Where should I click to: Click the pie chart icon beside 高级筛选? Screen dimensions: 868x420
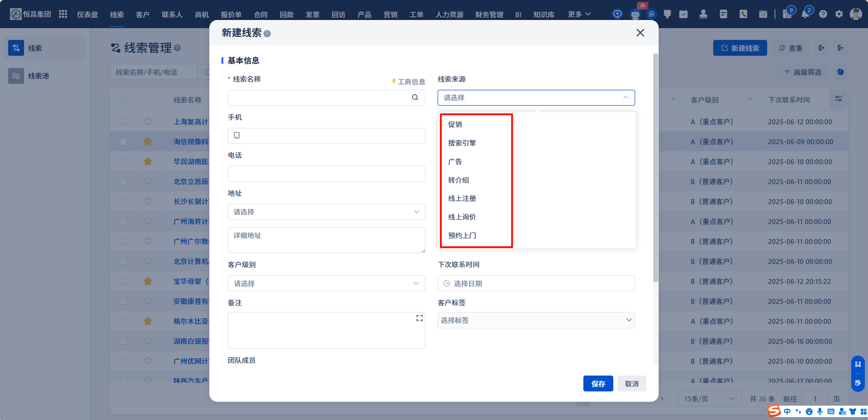click(840, 72)
